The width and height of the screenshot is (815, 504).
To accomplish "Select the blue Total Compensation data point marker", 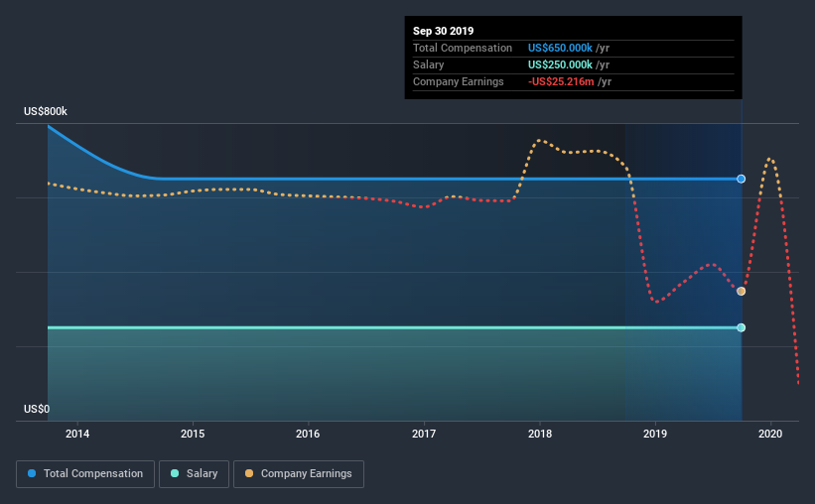I will [x=742, y=179].
